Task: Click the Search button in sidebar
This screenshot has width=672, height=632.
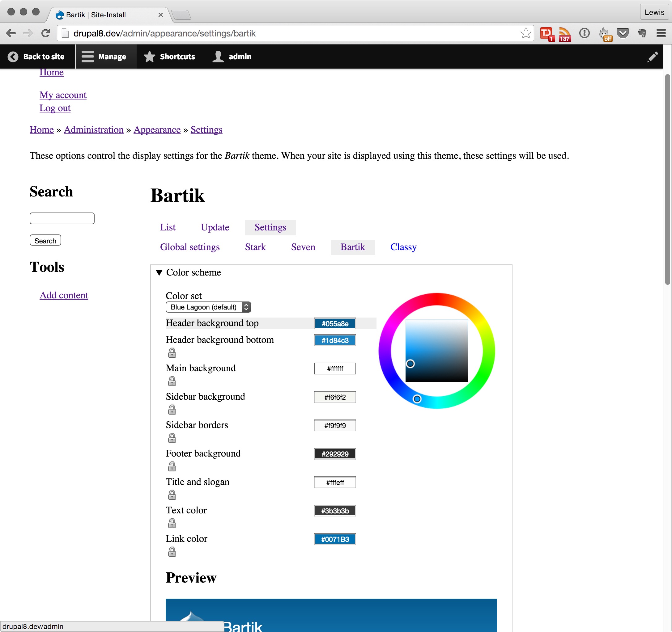Action: [45, 241]
